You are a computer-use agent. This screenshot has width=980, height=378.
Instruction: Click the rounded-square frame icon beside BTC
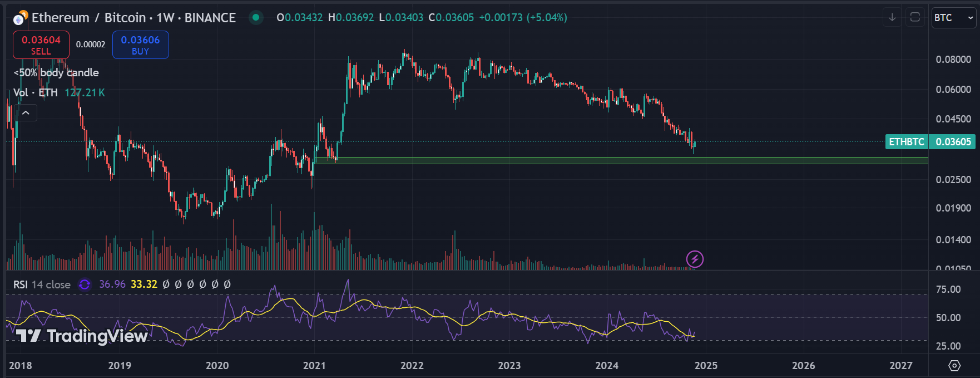point(915,17)
